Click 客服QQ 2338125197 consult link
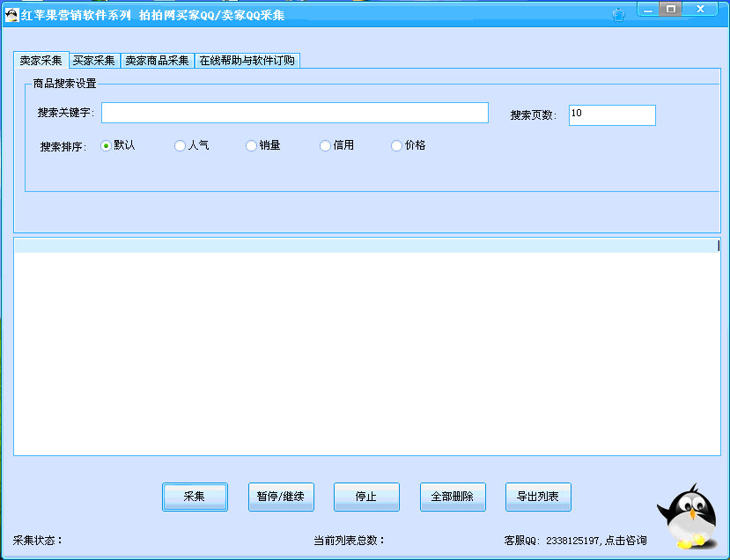 575,541
